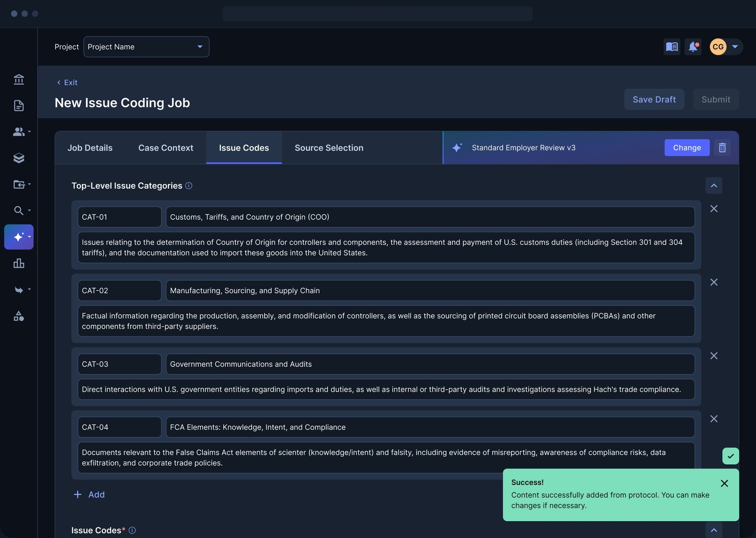Edit the CAT-03 code field

click(x=120, y=364)
